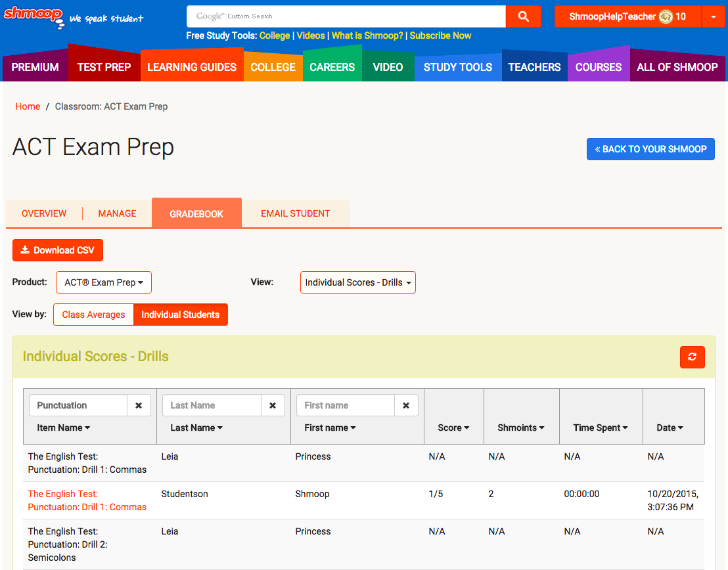728x570 pixels.
Task: Sort by Item Name column
Action: tap(63, 427)
